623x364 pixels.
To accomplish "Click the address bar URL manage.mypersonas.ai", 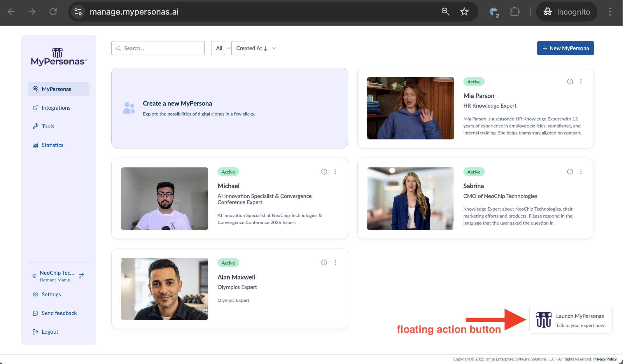I will click(x=134, y=12).
